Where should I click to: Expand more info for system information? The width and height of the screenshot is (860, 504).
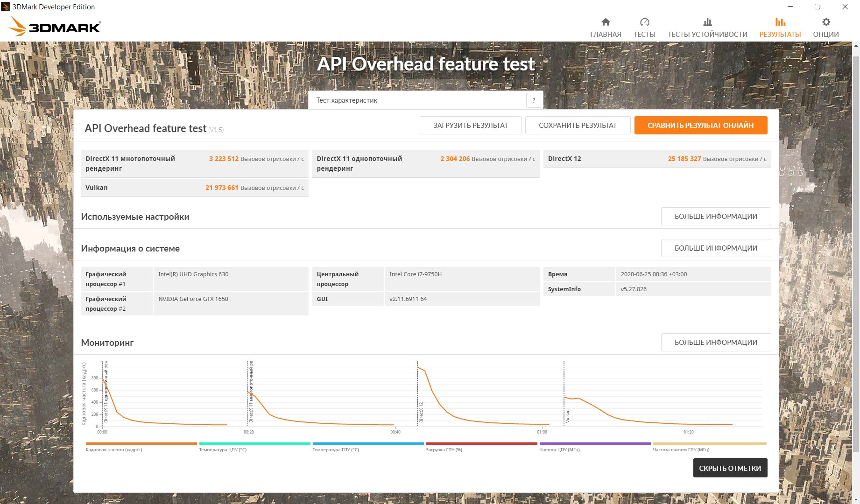pyautogui.click(x=715, y=248)
